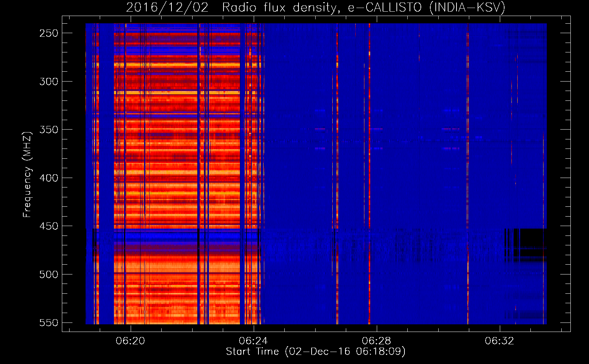589x364 pixels.
Task: Click the 06:28 time tick label
Action: [x=376, y=341]
